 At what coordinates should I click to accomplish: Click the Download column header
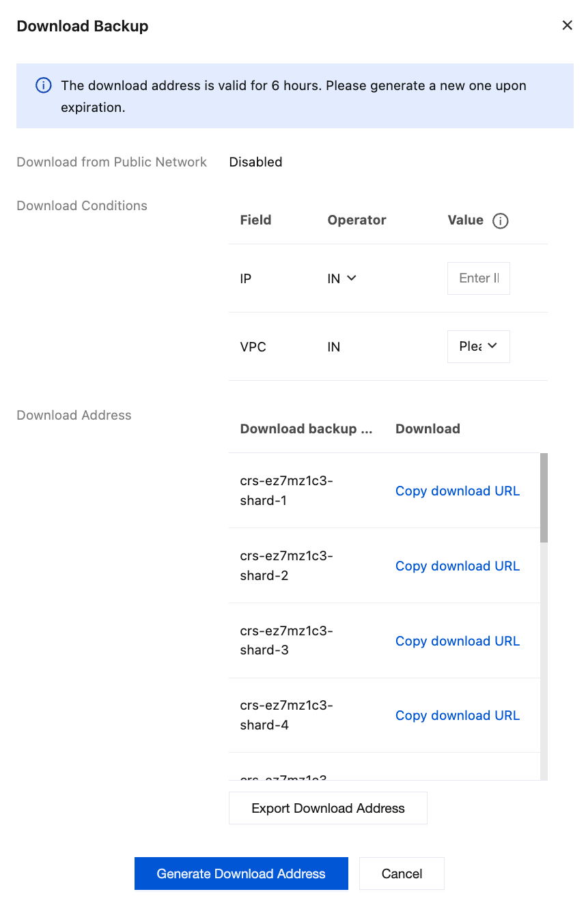tap(428, 429)
